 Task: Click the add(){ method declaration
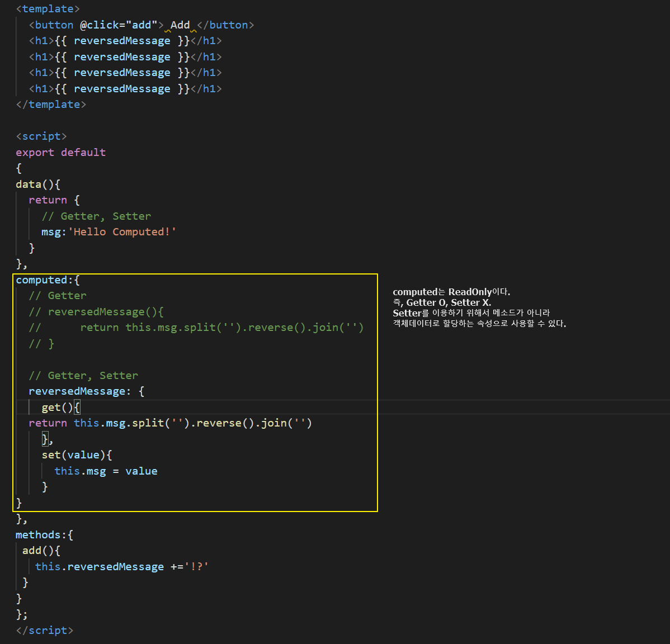coord(41,551)
